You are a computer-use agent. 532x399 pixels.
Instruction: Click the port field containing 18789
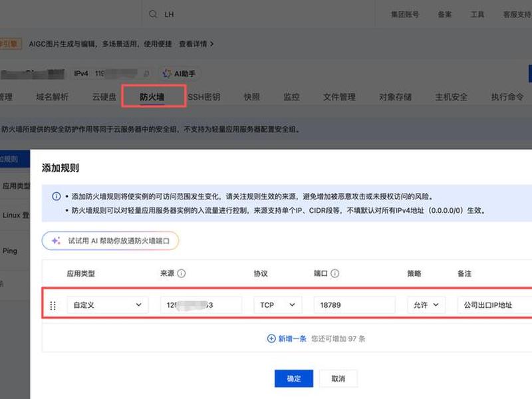pyautogui.click(x=354, y=305)
